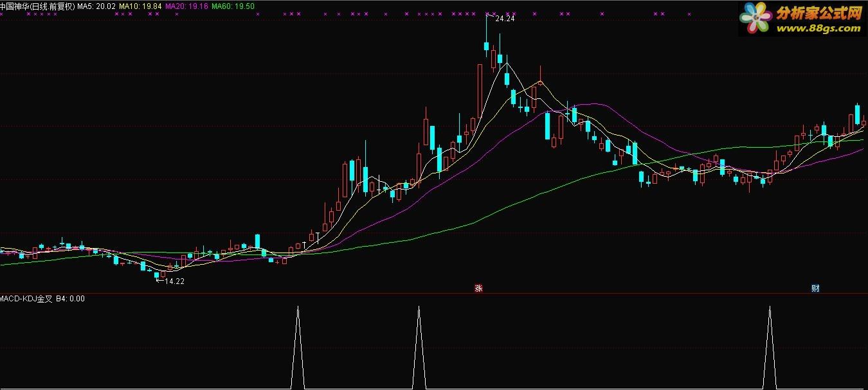The width and height of the screenshot is (868, 390).
Task: Click the 14.22 low price label
Action: tap(175, 281)
